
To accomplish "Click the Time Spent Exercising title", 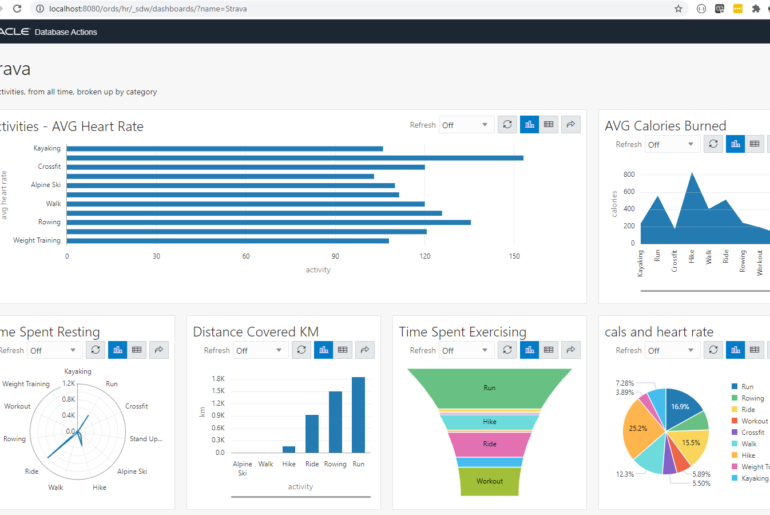I will 463,332.
